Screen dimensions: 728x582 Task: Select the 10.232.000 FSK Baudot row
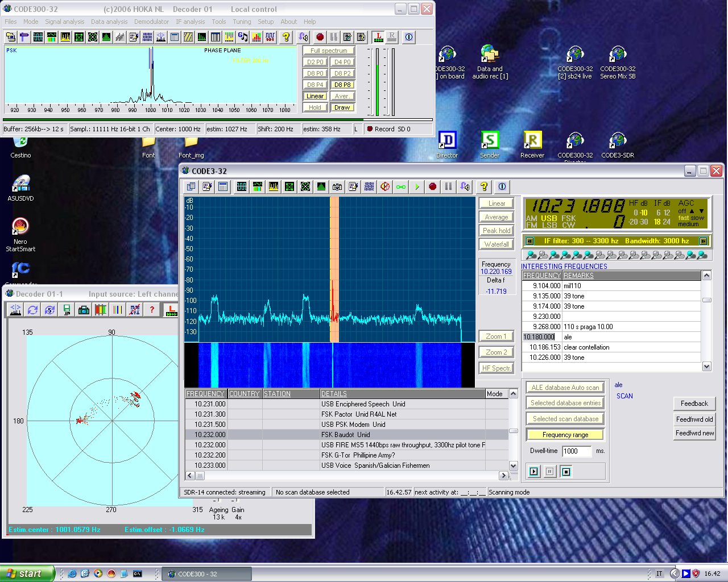347,435
